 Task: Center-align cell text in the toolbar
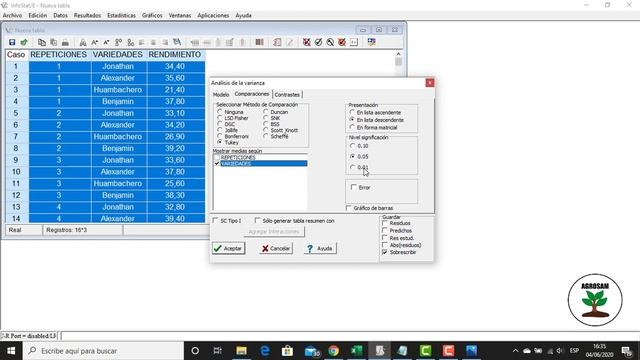153,42
